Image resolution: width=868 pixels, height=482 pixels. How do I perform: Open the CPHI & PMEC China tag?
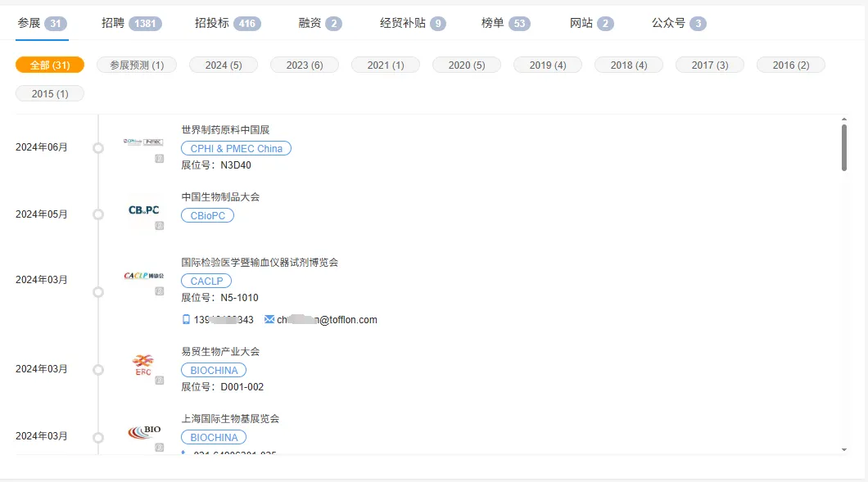[237, 148]
